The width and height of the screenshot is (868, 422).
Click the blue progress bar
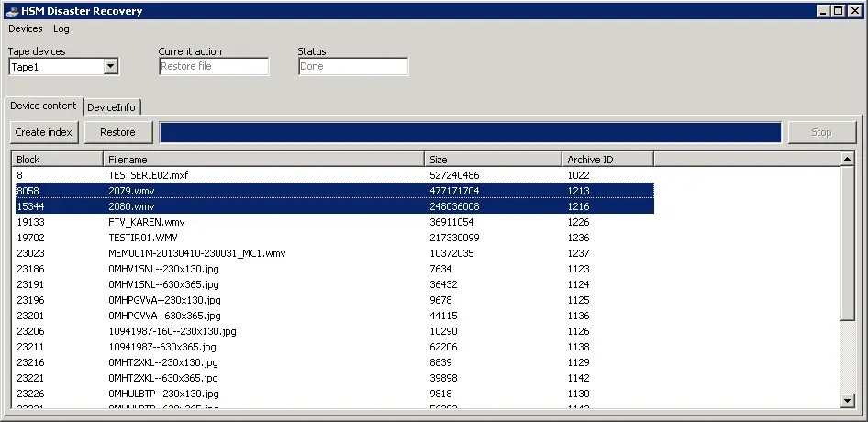tap(470, 132)
